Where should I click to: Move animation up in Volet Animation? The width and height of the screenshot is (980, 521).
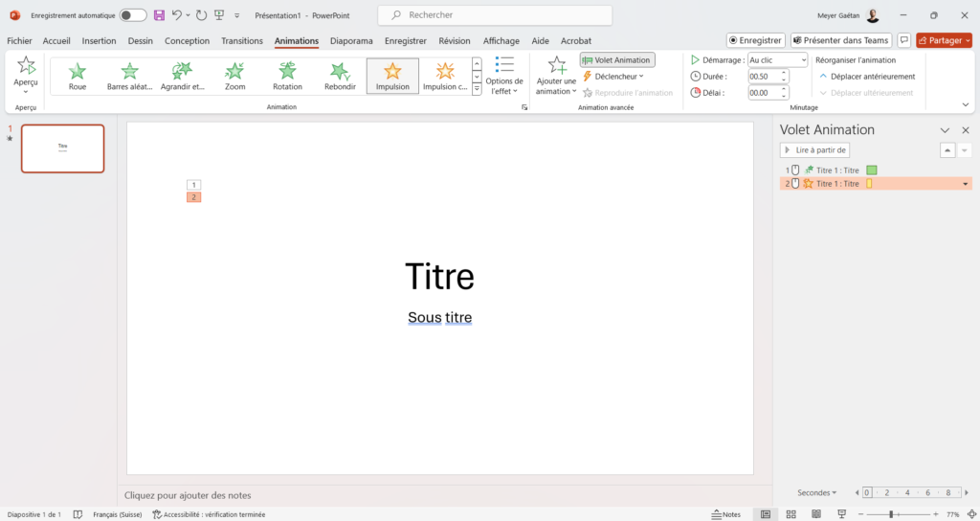[x=947, y=150]
